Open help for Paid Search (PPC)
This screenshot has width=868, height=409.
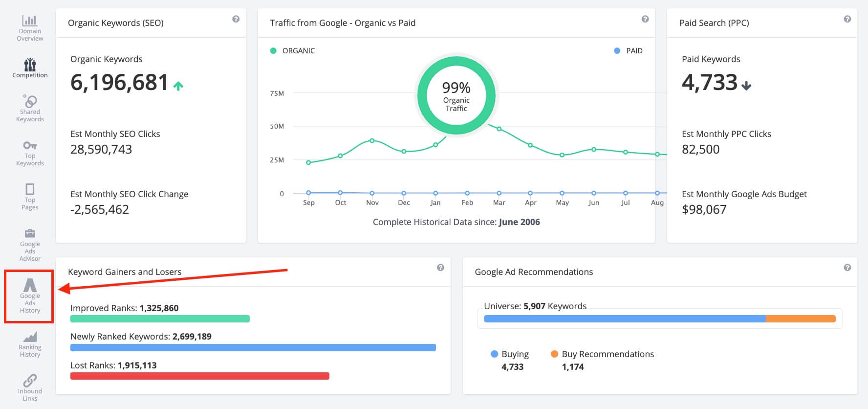(847, 19)
